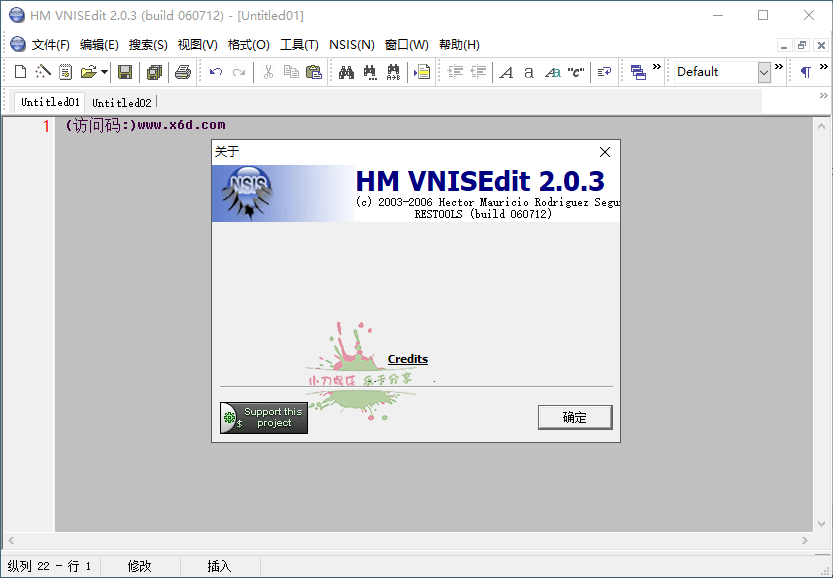Switch to the Untitled02 tab
Image resolution: width=833 pixels, height=578 pixels.
122,101
